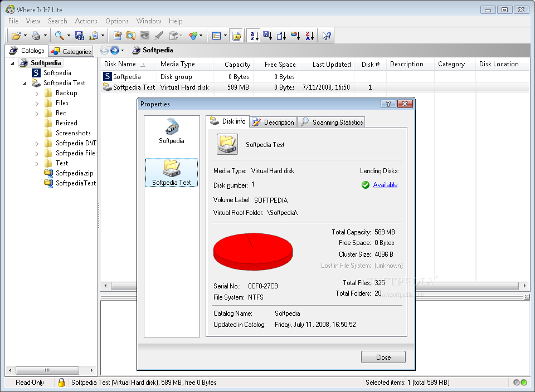Open dropdown next to printer icon
The width and height of the screenshot is (535, 392).
pos(45,36)
